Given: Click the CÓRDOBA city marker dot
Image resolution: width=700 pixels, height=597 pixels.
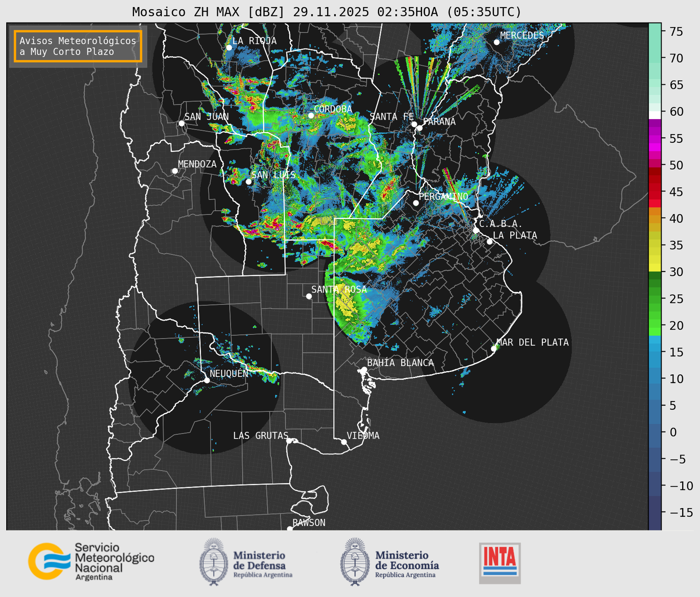Looking at the screenshot, I should 311,115.
